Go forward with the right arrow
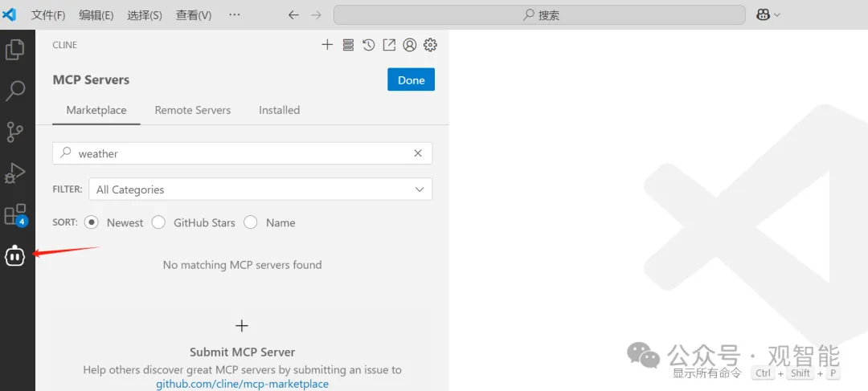Image resolution: width=868 pixels, height=391 pixels. pos(316,15)
